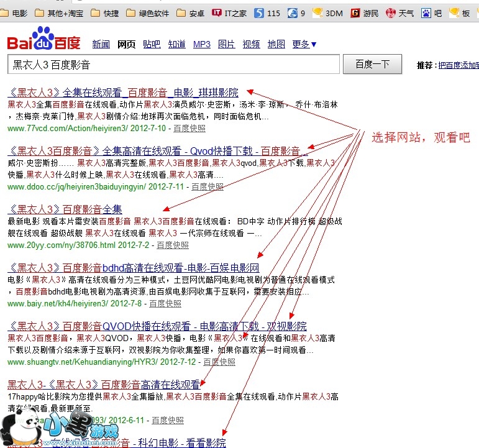Open the 其他+淘宝 bookmark folder
479x448 pixels.
point(59,13)
